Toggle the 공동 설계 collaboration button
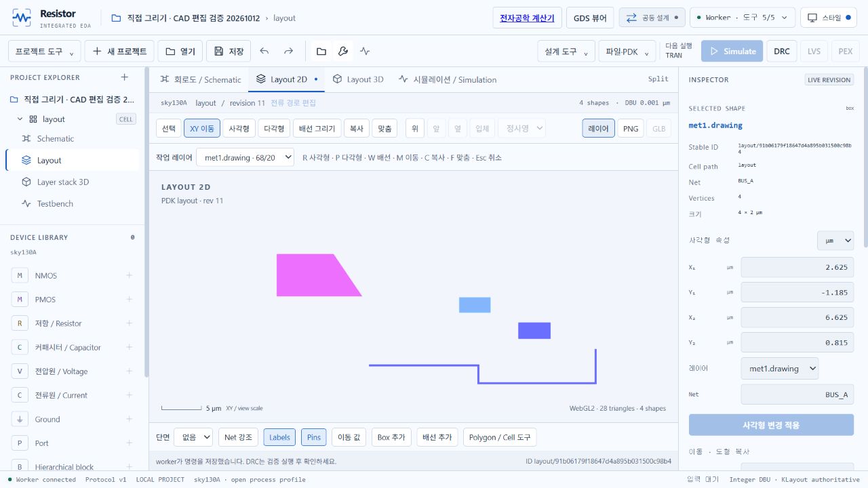Viewport: 868px width, 488px height. click(x=652, y=18)
